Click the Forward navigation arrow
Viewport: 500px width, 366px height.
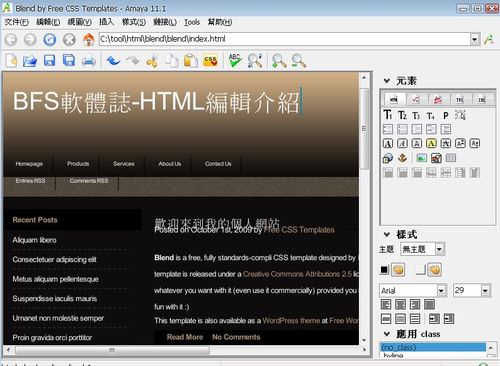[x=30, y=40]
